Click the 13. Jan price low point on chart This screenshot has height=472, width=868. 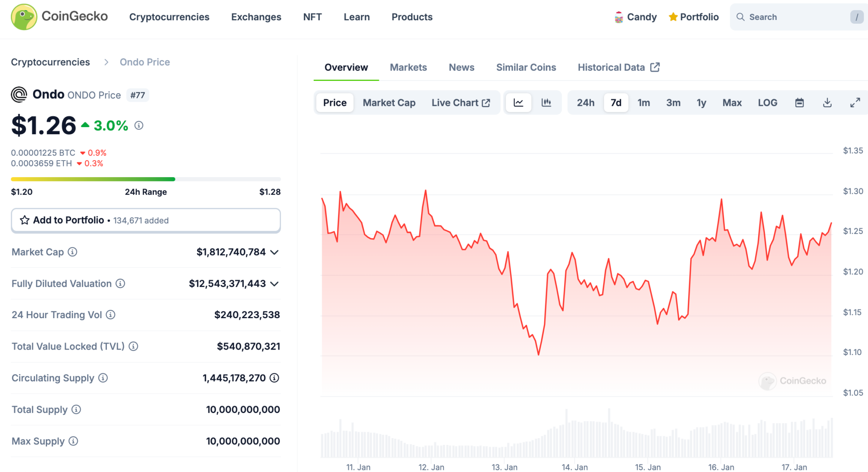click(x=539, y=355)
